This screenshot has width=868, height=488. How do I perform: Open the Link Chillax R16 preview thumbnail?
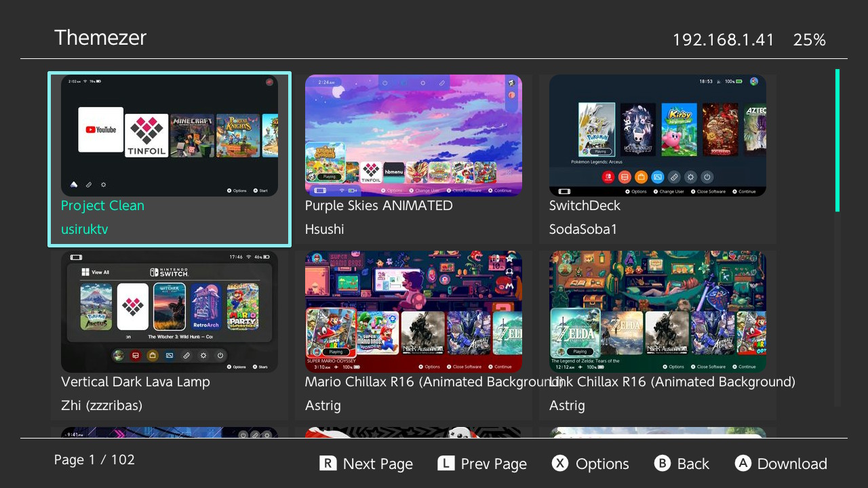pos(658,312)
